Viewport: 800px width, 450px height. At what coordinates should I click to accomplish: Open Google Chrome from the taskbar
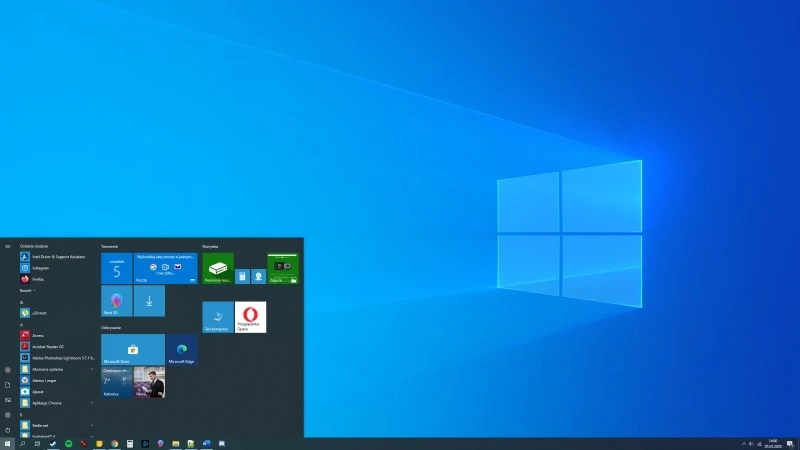pos(114,444)
